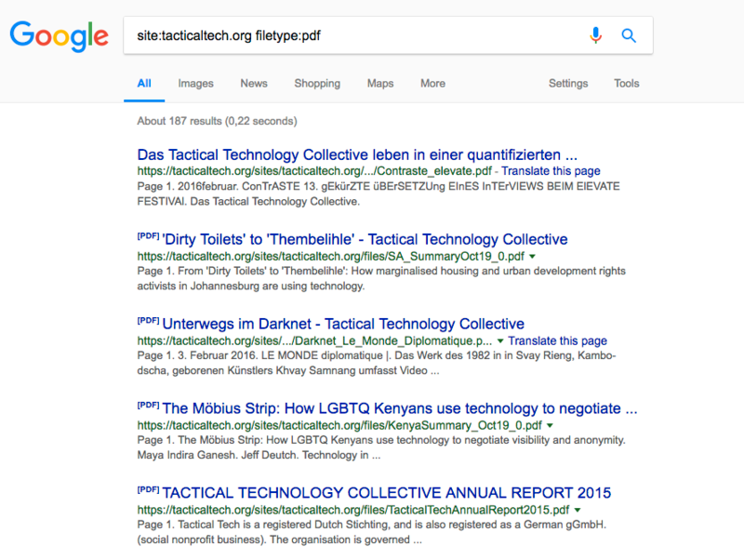Select the All results tab
Image resolution: width=744 pixels, height=560 pixels.
tap(144, 84)
